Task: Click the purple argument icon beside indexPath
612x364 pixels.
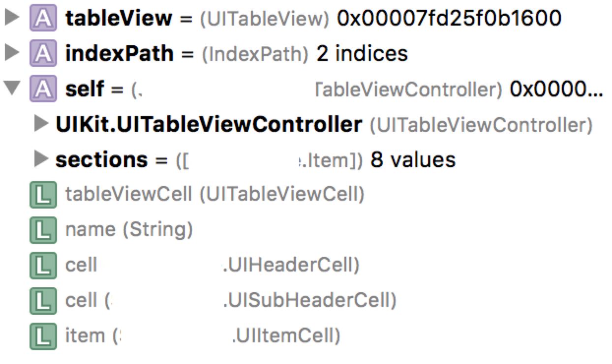Action: click(x=43, y=54)
